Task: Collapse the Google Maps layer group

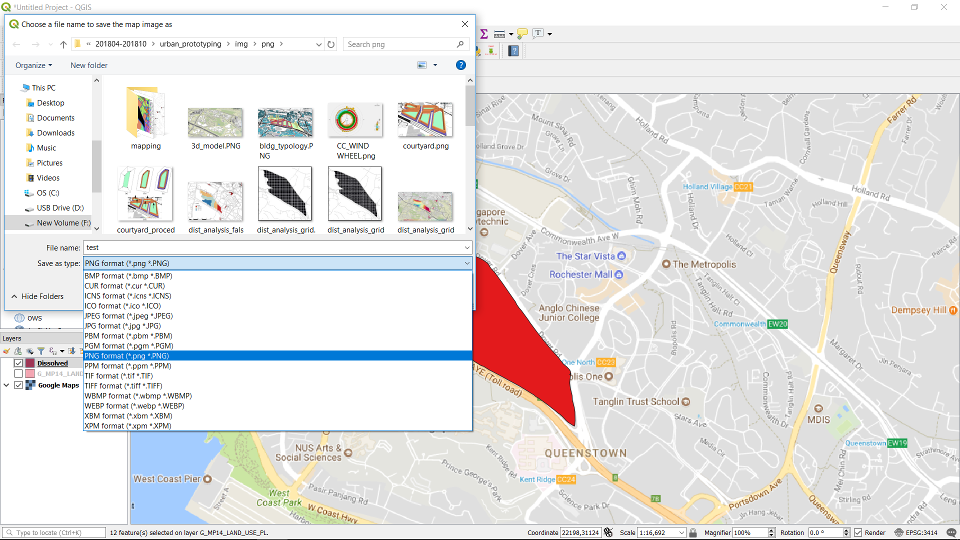Action: tap(8, 385)
